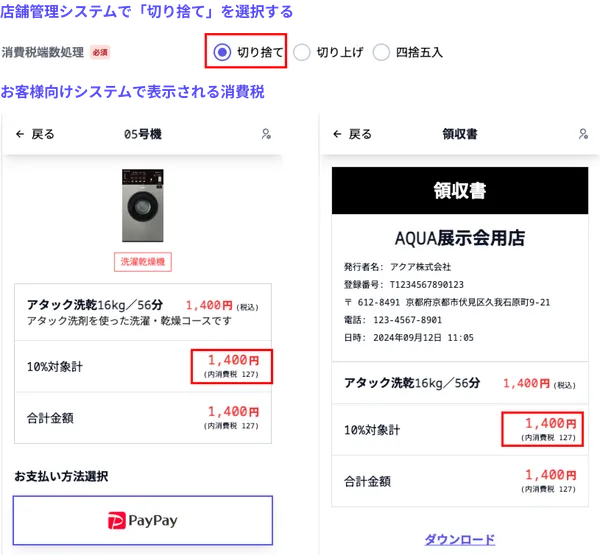Viewport: 600px width, 555px height.
Task: Click the black 領収書 header banner
Action: click(460, 190)
